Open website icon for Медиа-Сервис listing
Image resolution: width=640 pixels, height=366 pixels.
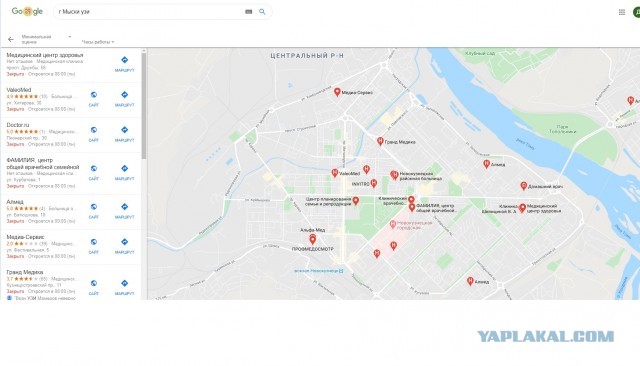[93, 242]
